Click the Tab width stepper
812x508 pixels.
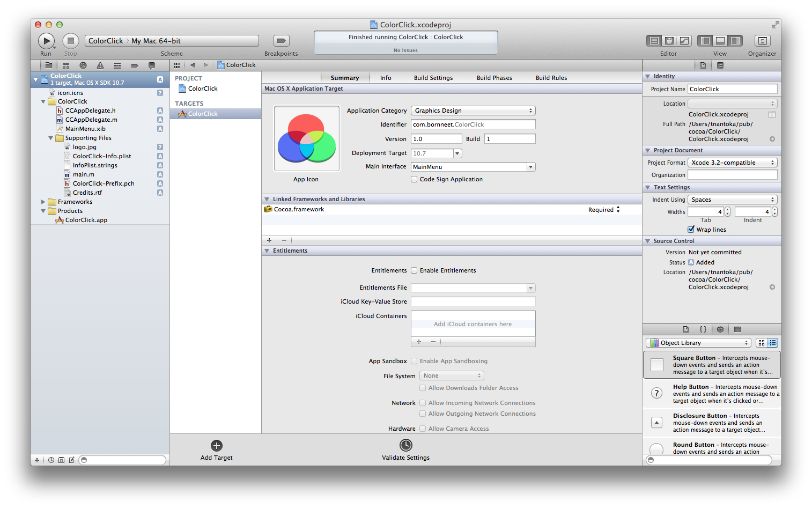click(727, 212)
